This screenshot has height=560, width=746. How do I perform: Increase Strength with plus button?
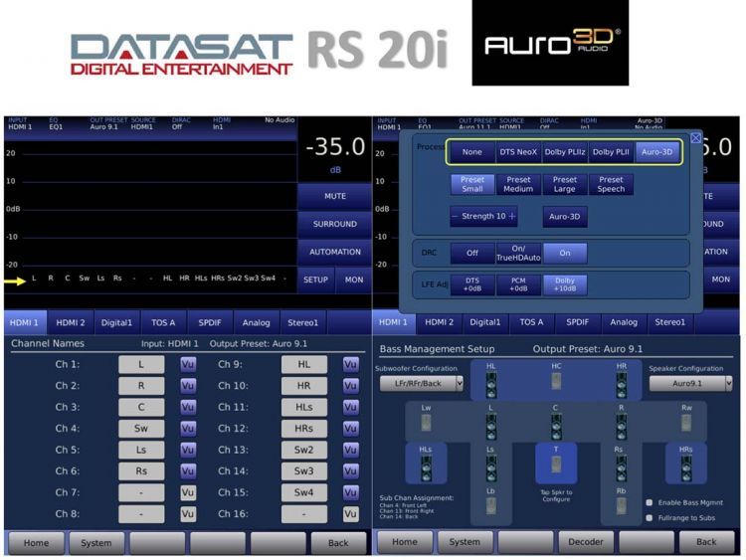pyautogui.click(x=512, y=217)
